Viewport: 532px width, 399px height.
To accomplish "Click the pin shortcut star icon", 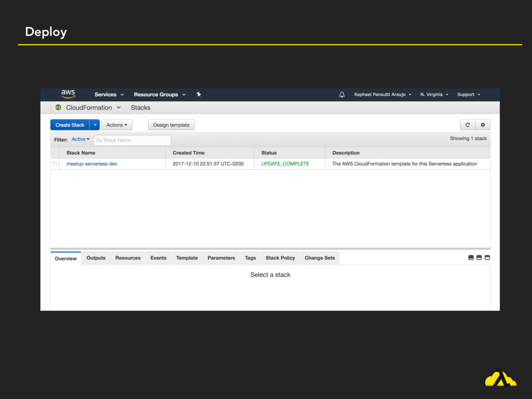I will pyautogui.click(x=199, y=95).
